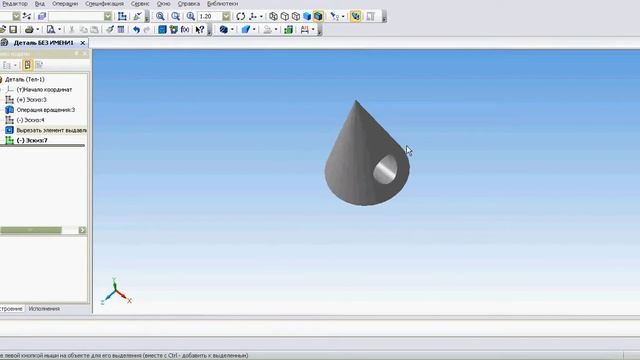Click the Print preview icon
Image resolution: width=640 pixels, height=360 pixels.
click(51, 29)
